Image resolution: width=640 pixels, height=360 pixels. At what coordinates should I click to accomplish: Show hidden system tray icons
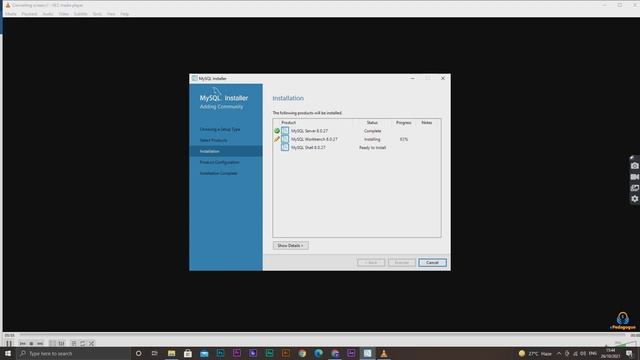pos(559,353)
